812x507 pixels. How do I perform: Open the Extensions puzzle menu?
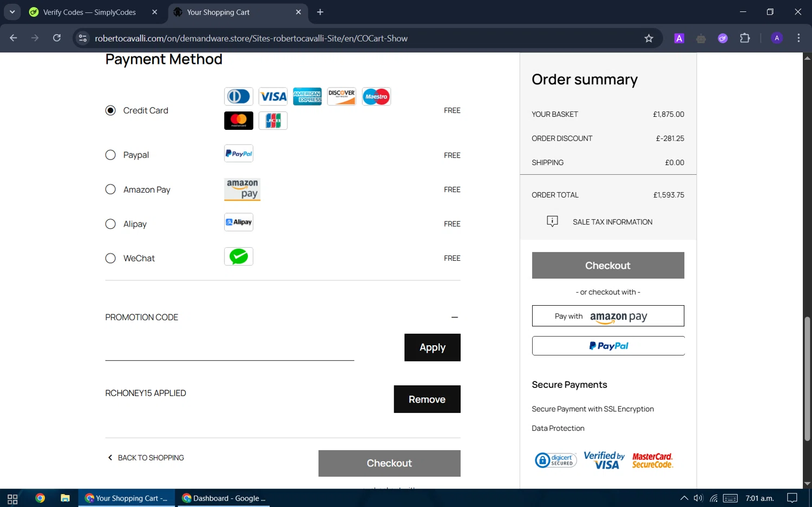point(745,38)
